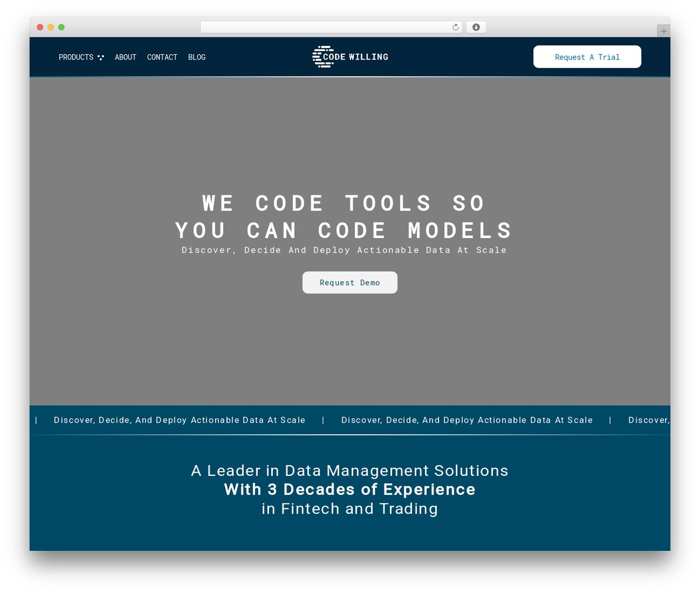Open the browser downloads icon

pyautogui.click(x=476, y=27)
